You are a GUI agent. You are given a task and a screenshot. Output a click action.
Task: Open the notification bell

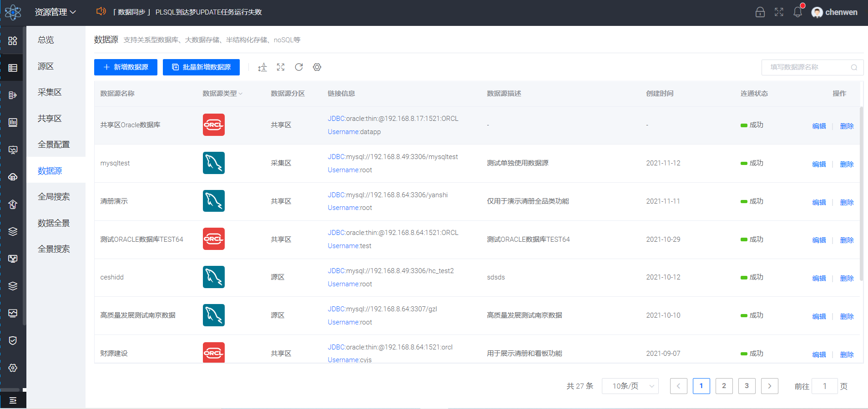(798, 12)
